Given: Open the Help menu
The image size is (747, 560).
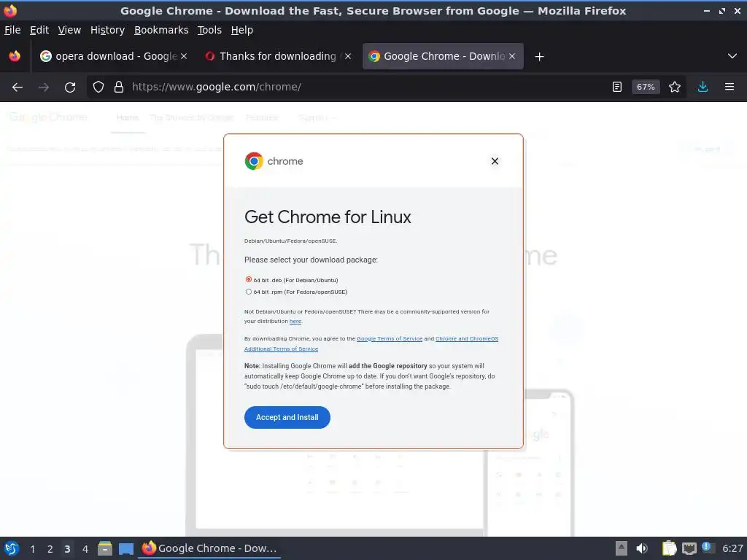Looking at the screenshot, I should point(242,30).
